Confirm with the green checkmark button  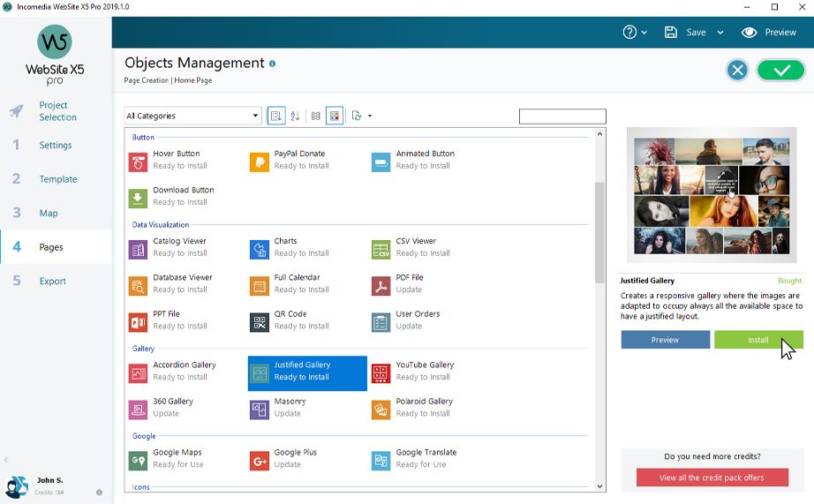coord(780,70)
